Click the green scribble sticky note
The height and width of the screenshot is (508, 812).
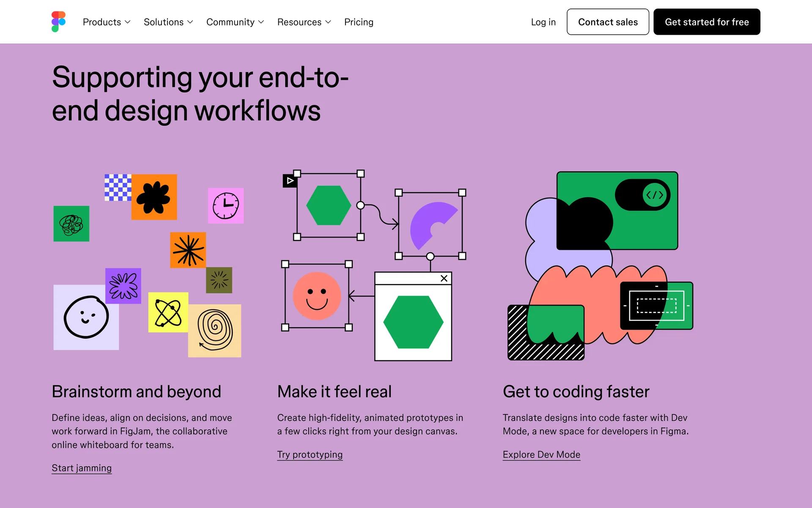click(x=71, y=224)
